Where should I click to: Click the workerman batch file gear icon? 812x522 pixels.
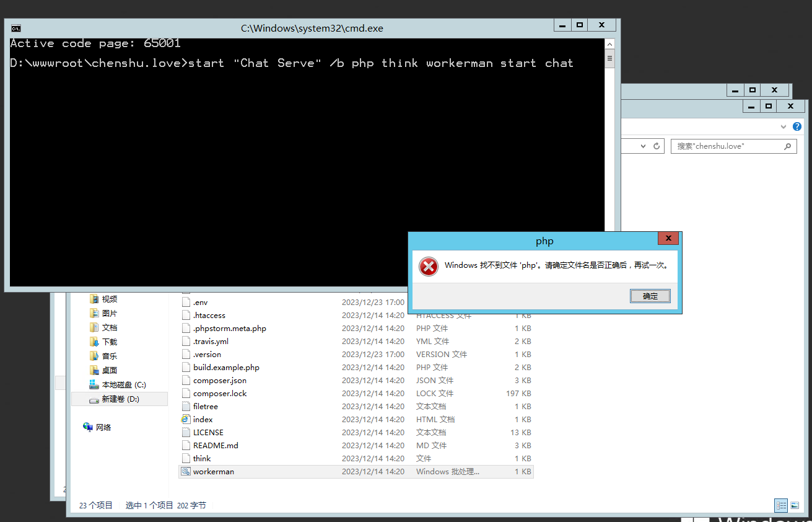186,472
